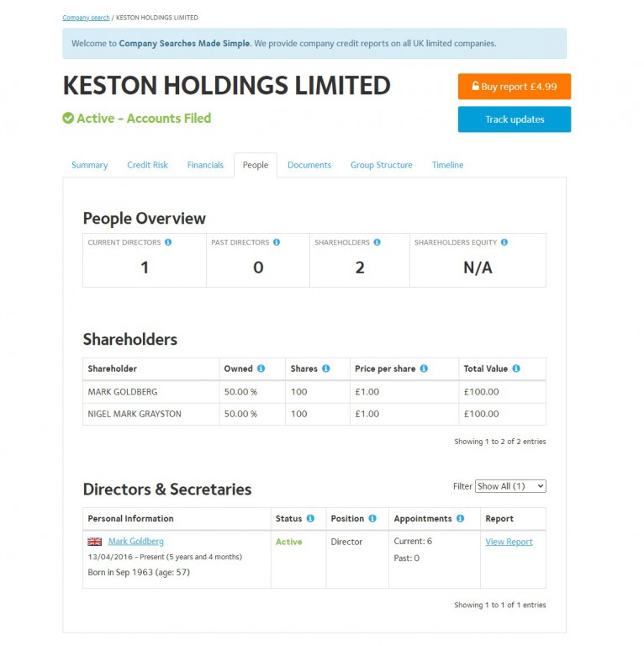Click info icon beside Appointments header
The height and width of the screenshot is (646, 644).
(460, 519)
